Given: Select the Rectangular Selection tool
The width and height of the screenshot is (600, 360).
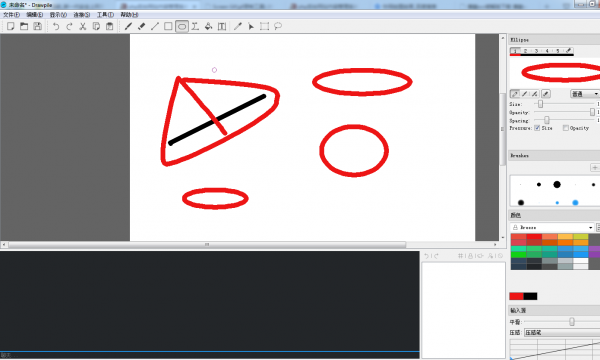Looking at the screenshot, I should [264, 26].
